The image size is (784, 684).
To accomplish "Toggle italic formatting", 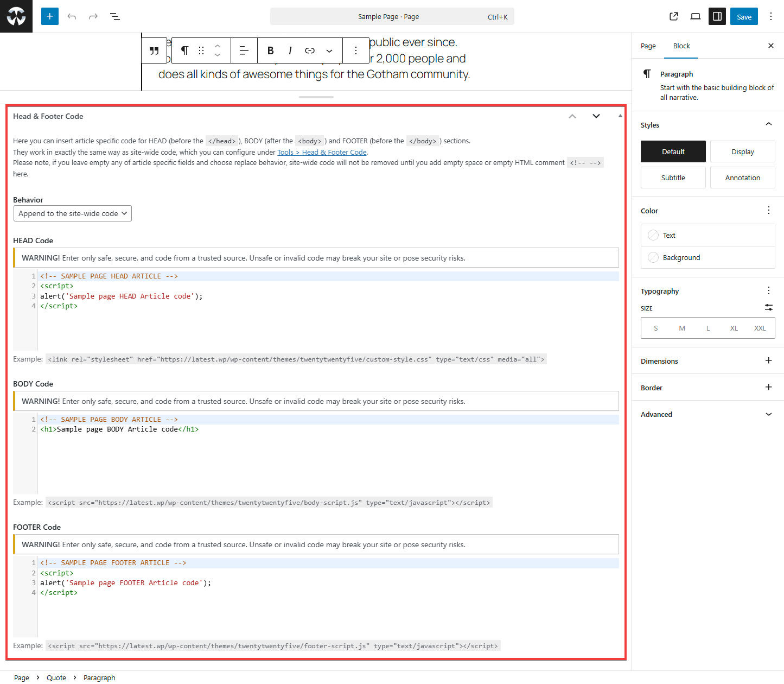I will (x=290, y=50).
